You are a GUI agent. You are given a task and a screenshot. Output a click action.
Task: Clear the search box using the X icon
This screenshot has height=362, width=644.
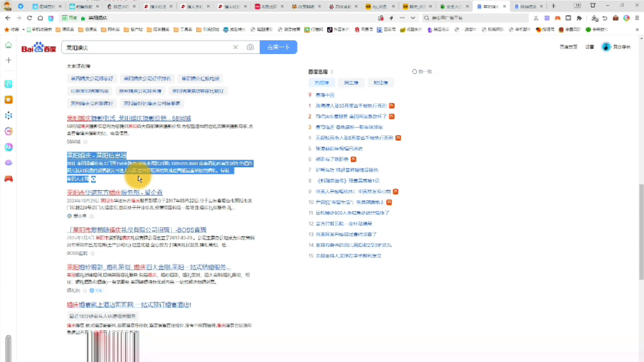[x=235, y=47]
